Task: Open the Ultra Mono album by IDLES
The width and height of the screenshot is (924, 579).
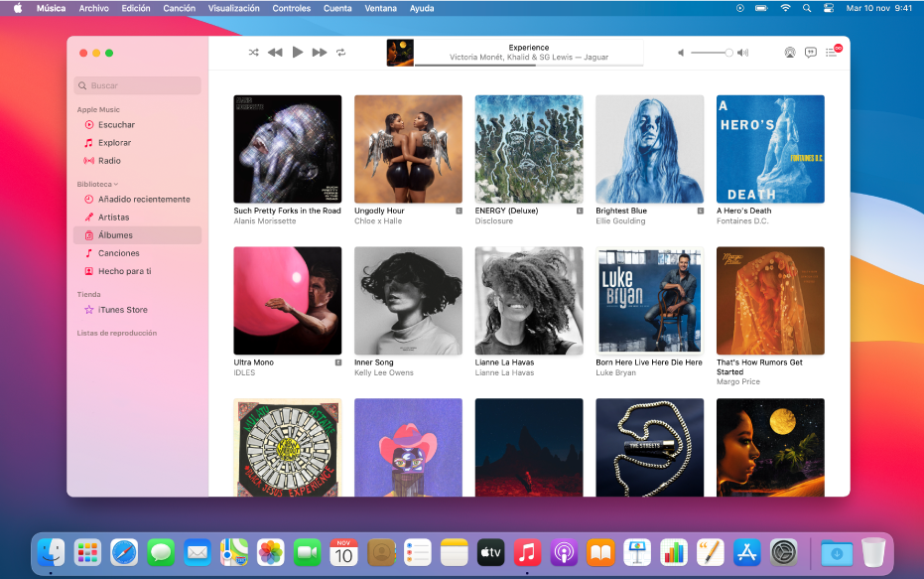Action: 287,300
